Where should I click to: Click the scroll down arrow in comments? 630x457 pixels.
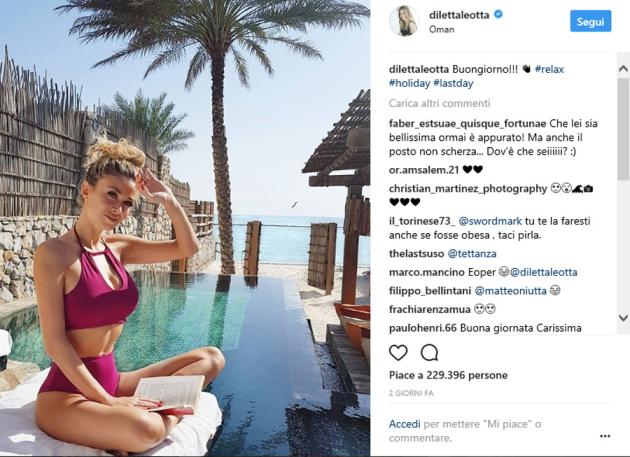click(x=623, y=318)
